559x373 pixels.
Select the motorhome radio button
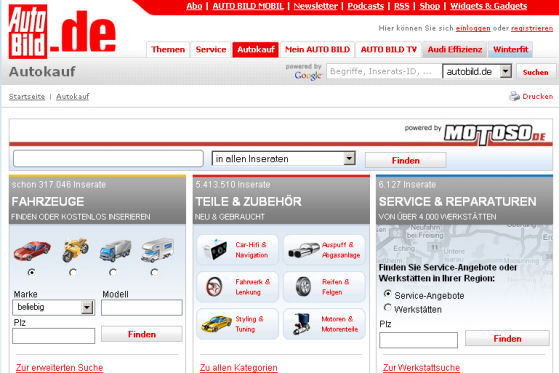pyautogui.click(x=154, y=272)
